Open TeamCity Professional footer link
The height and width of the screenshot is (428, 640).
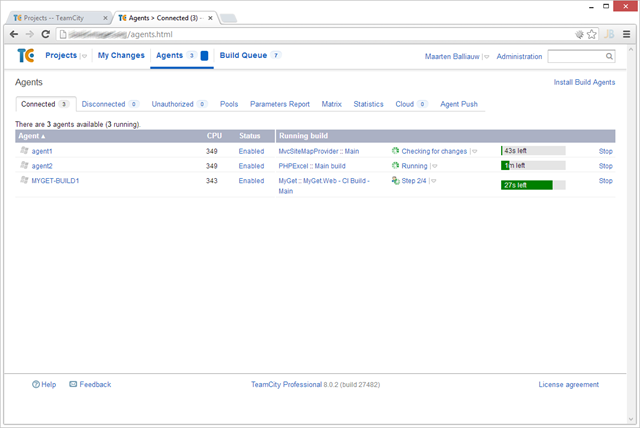click(x=286, y=384)
